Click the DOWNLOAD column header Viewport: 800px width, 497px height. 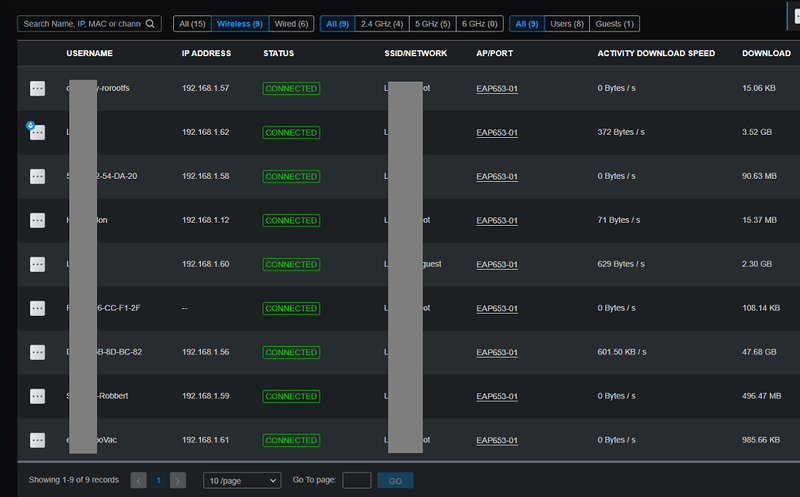(x=766, y=53)
